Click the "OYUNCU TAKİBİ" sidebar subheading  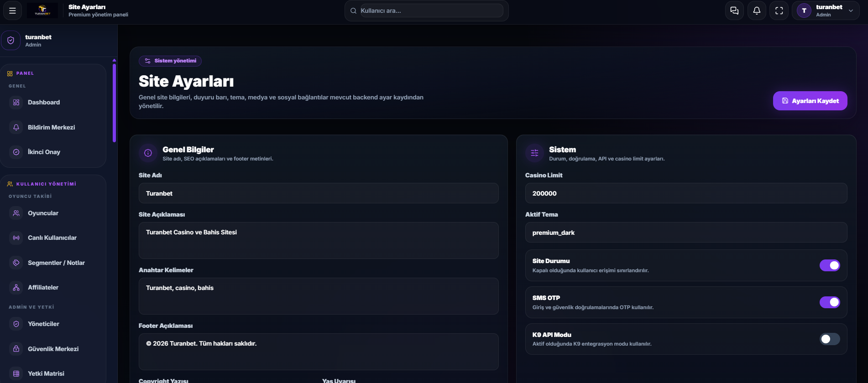(x=30, y=197)
